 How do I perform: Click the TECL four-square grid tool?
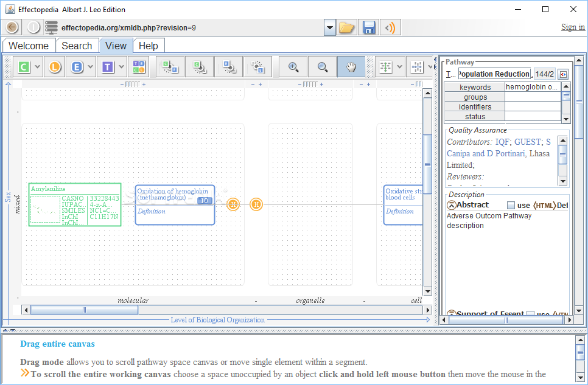139,67
